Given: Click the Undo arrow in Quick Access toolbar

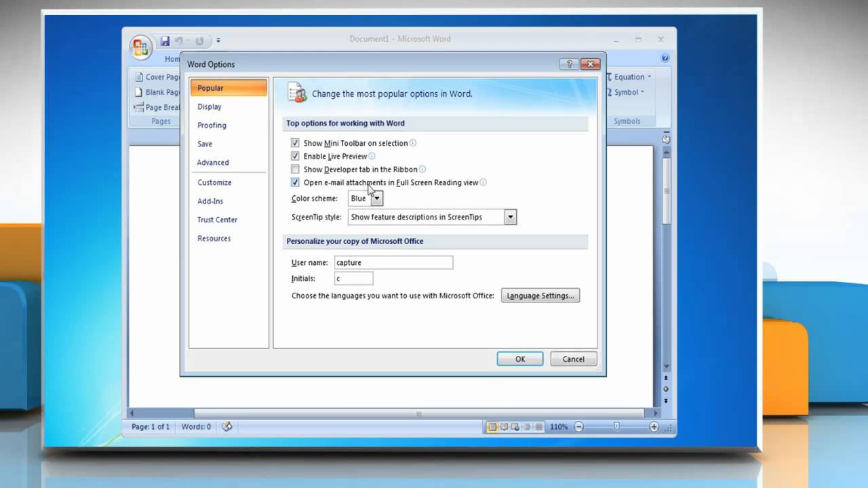Looking at the screenshot, I should (179, 41).
